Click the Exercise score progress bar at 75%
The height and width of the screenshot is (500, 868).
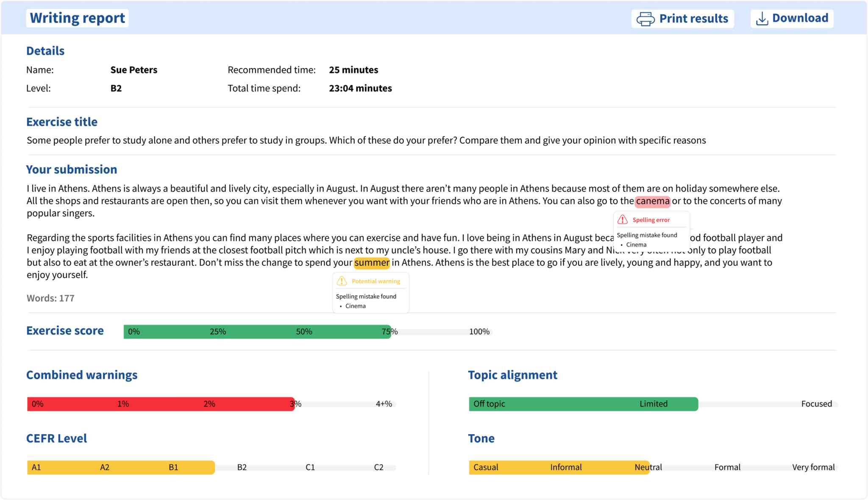390,331
